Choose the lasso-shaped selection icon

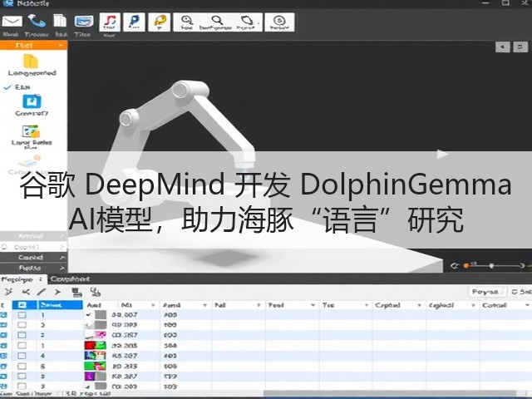[x=247, y=22]
